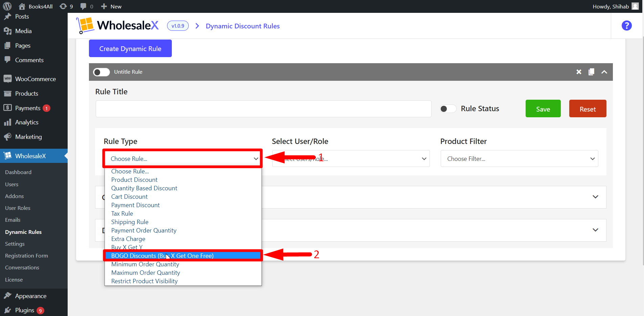Open Settings submenu link
The image size is (644, 316).
(x=15, y=244)
